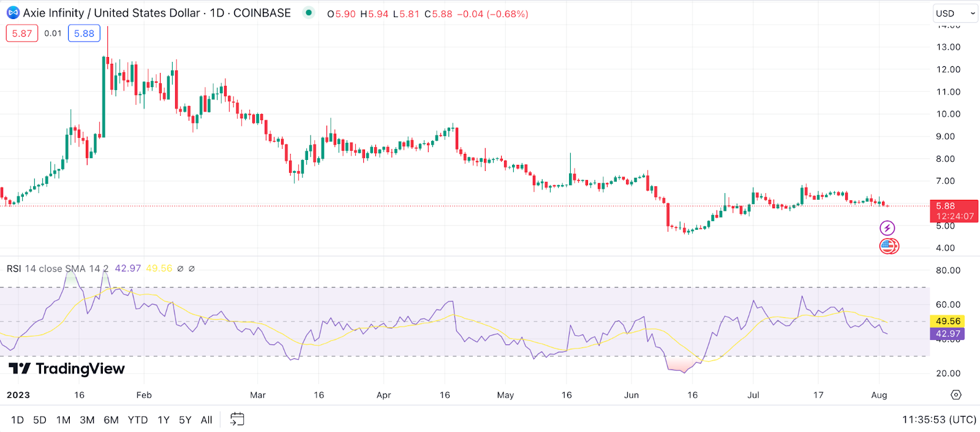Click the Axie Infinity symbol logo icon

point(13,13)
